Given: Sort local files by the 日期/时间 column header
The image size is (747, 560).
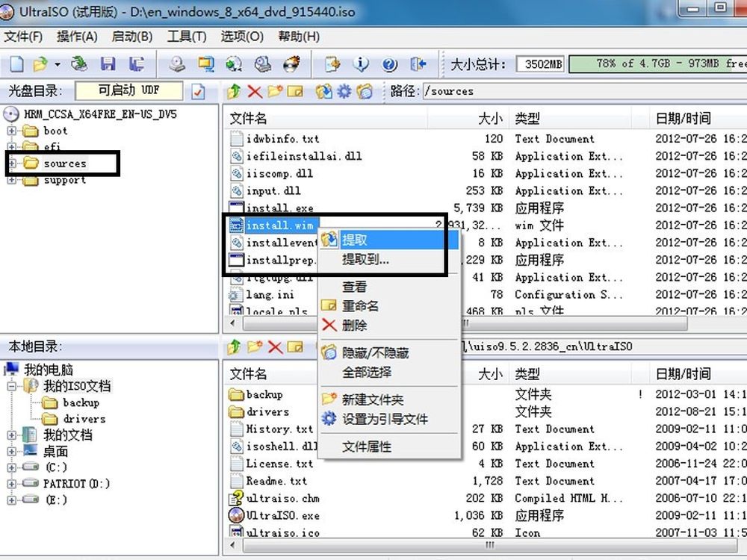Looking at the screenshot, I should point(698,374).
